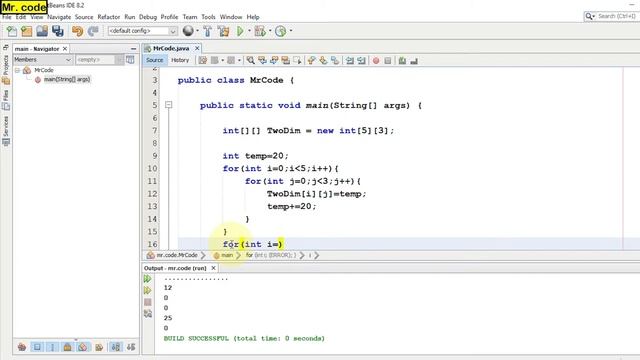The width and height of the screenshot is (640, 360).
Task: Toggle Show Inner Classes filter in Navigator
Action: 82,347
